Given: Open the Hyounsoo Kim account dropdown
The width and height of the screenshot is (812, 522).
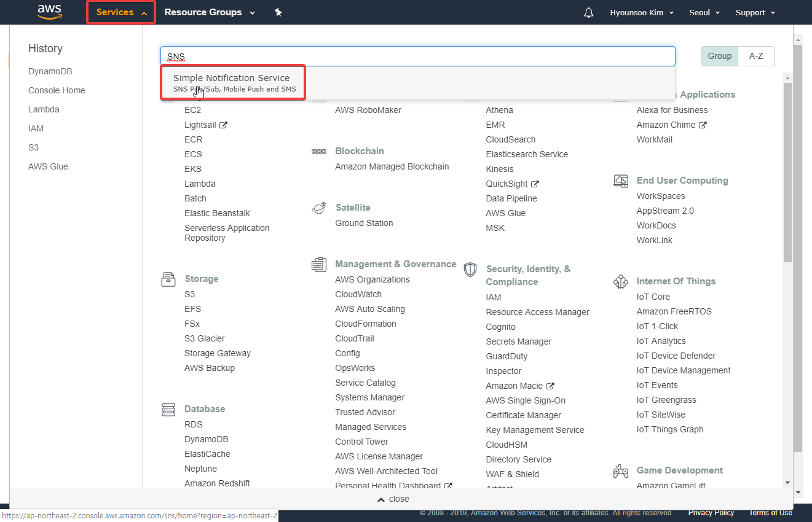Looking at the screenshot, I should pyautogui.click(x=642, y=12).
